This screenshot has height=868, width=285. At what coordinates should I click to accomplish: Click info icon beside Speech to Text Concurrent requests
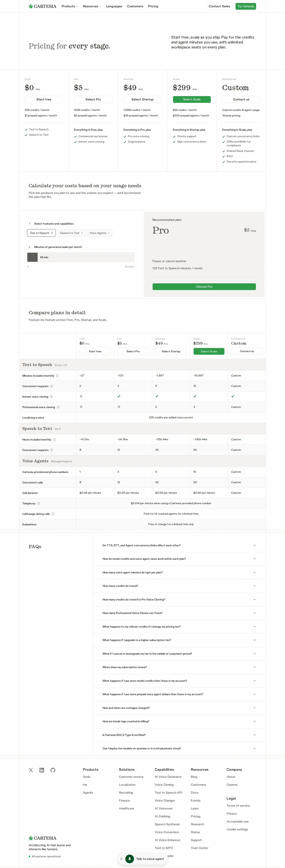[x=52, y=450]
